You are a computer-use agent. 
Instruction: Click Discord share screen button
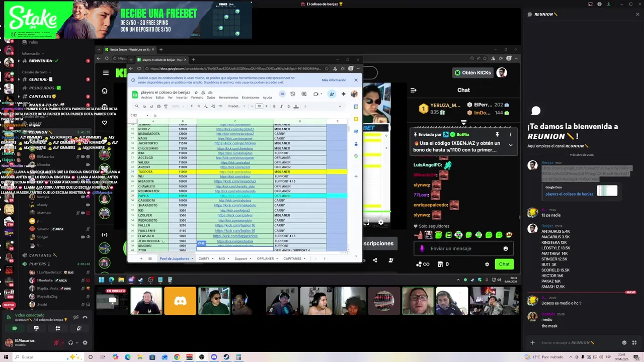36,328
